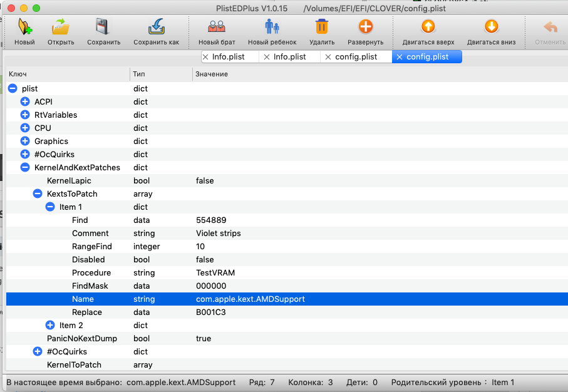
Task: Click status bar Родительский уровень: Item 1
Action: (453, 383)
